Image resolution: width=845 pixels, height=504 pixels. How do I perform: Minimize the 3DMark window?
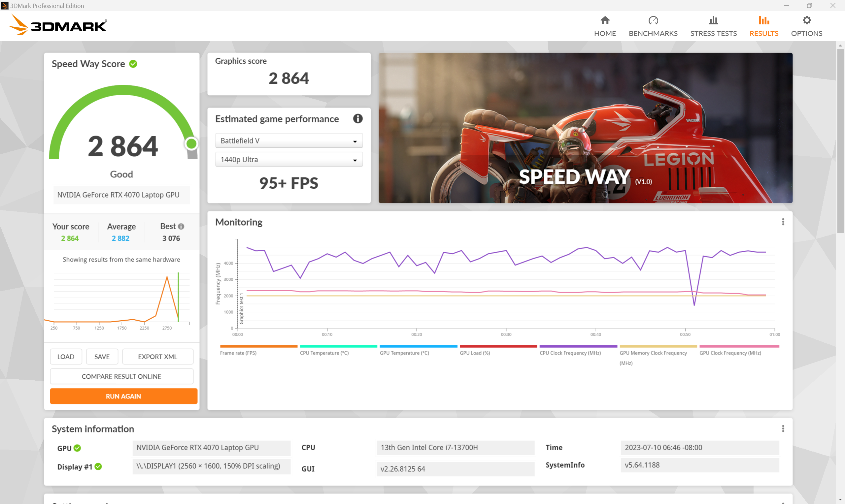pyautogui.click(x=787, y=5)
